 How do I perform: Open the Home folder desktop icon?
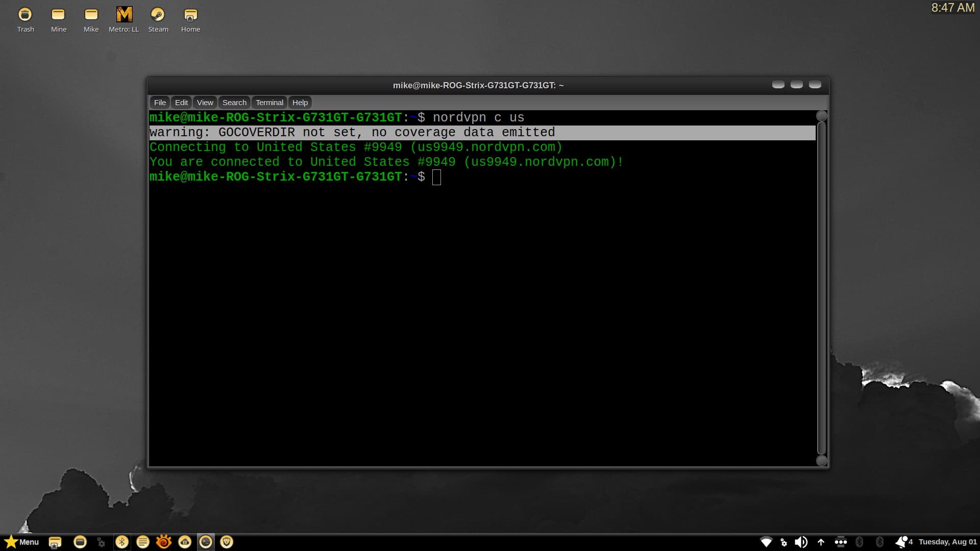[190, 20]
